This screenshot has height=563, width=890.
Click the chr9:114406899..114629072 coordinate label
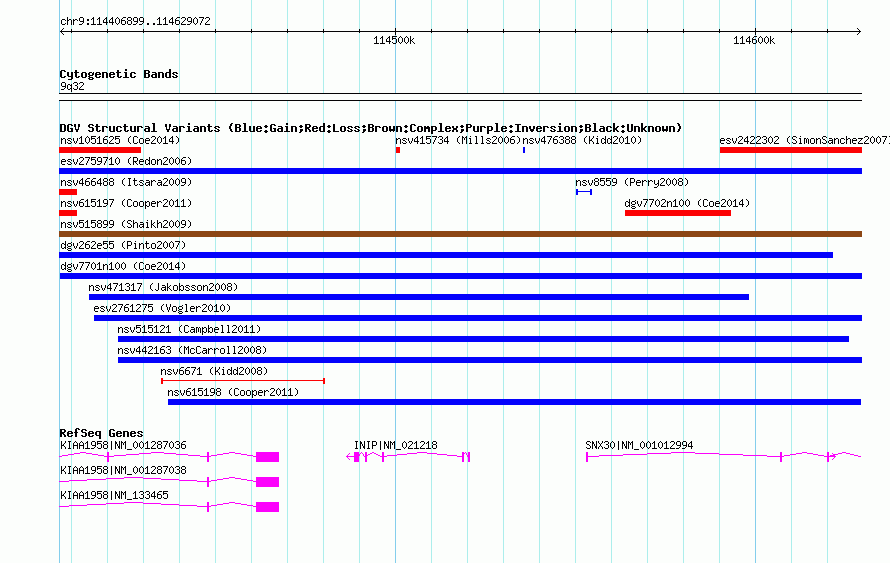tap(135, 21)
